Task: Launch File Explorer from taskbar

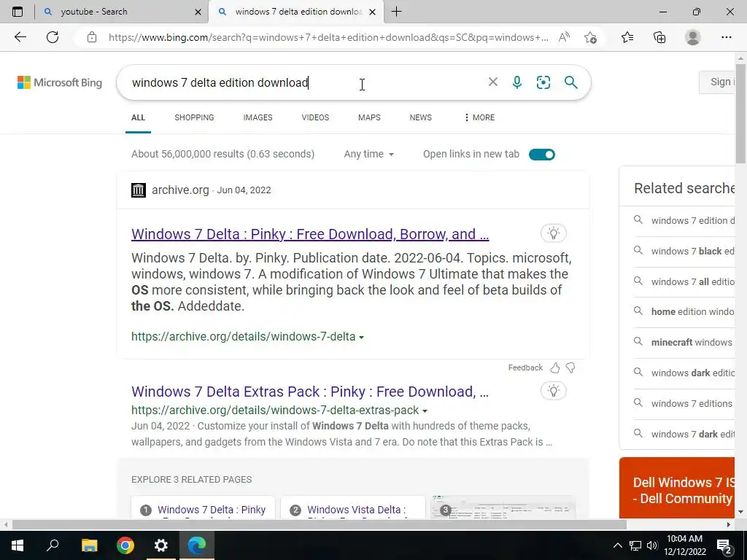Action: (89, 545)
